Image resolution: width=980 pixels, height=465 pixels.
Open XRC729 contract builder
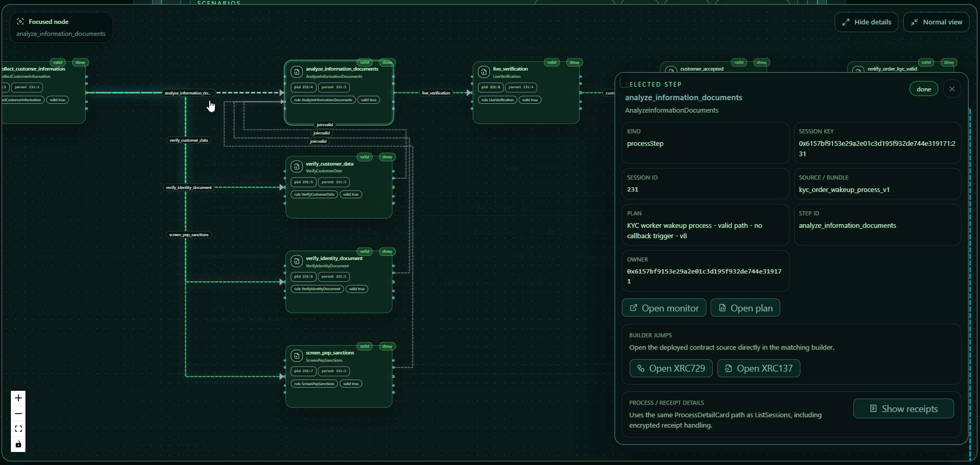671,368
